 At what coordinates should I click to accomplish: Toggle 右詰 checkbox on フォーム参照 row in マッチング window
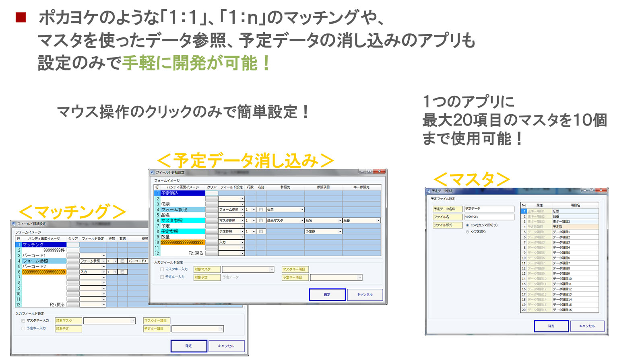(x=122, y=261)
